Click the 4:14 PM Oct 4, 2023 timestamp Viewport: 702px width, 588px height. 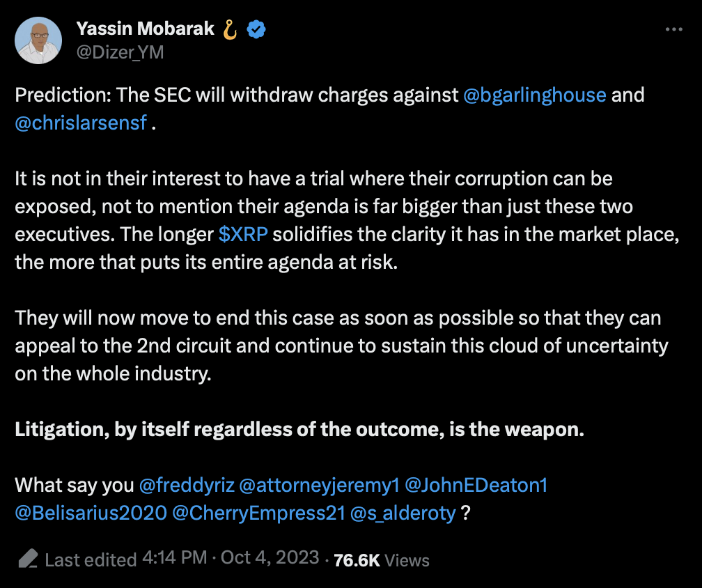click(231, 558)
